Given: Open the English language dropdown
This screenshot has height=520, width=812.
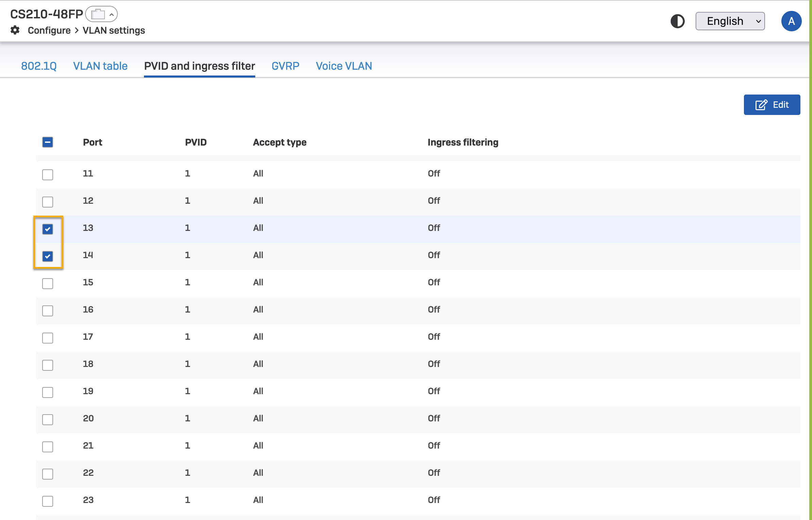Looking at the screenshot, I should coord(730,21).
